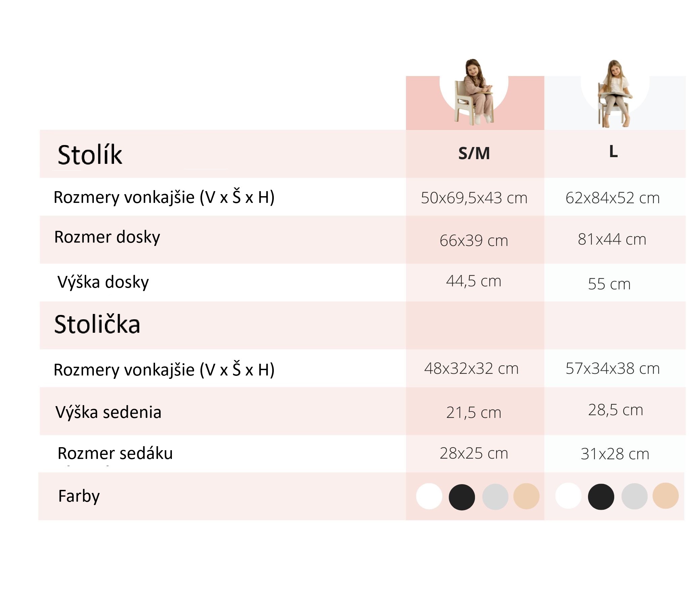Select the Rozmer sedáku row label
Image resolution: width=700 pixels, height=609 pixels.
(115, 453)
